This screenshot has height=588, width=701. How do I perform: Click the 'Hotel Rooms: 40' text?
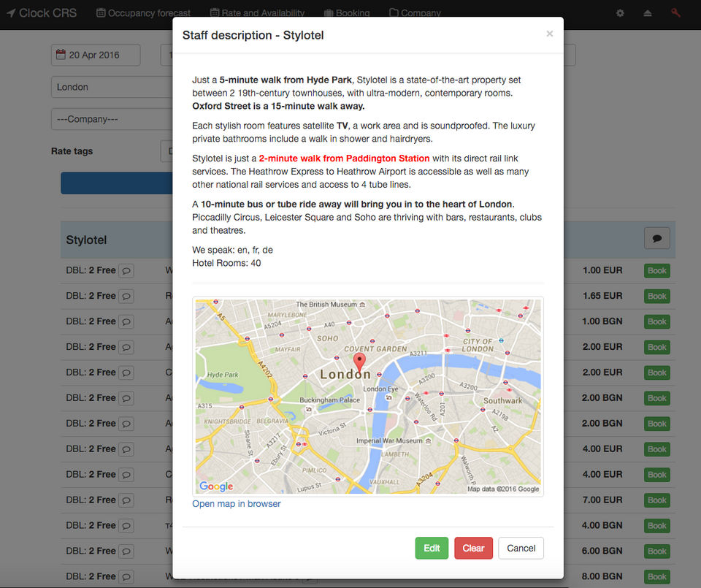click(x=226, y=263)
